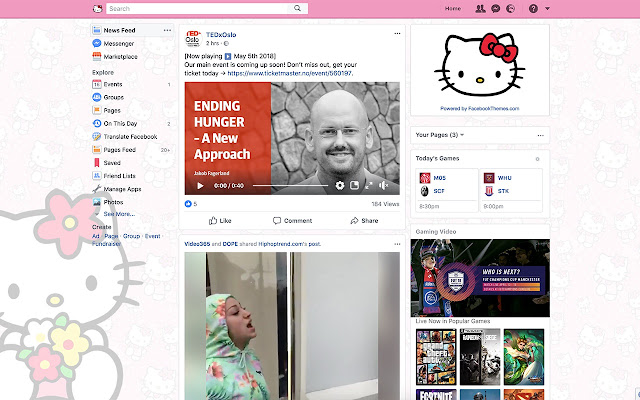
Task: Click Powered by FacebookThemes.com link
Action: click(480, 109)
